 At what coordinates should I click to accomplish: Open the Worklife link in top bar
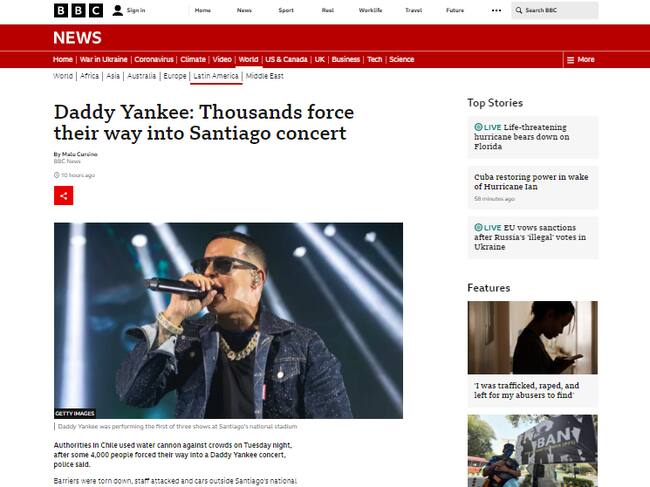[x=371, y=10]
